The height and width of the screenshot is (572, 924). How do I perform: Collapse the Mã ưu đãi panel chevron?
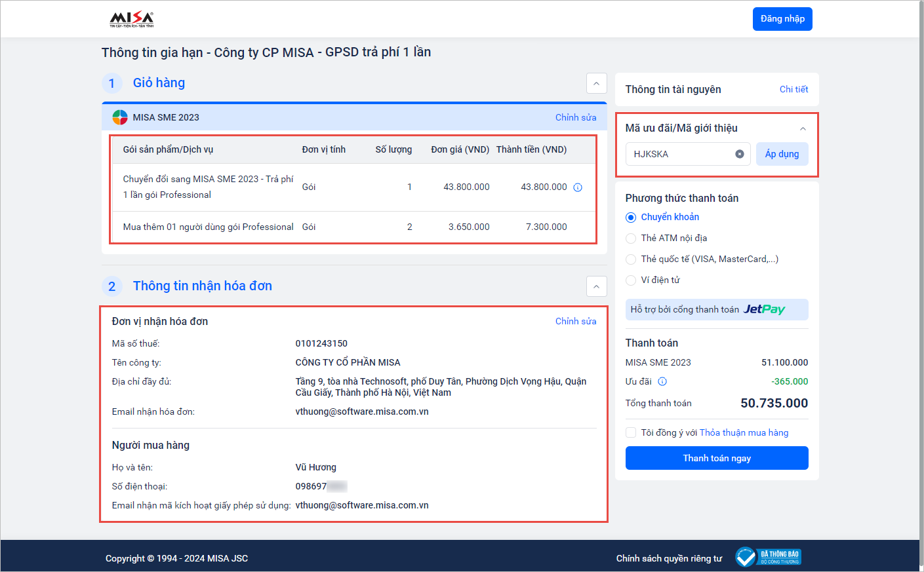803,128
